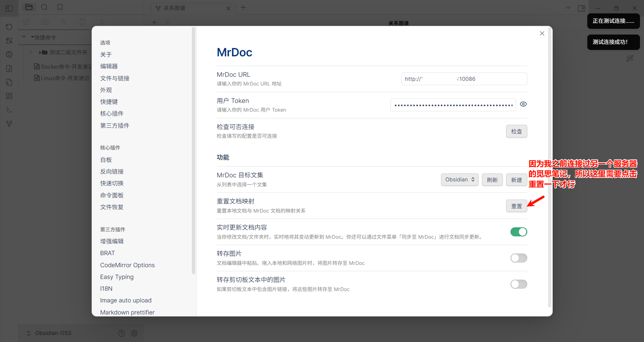The height and width of the screenshot is (342, 644).
Task: Click the magic wand icon at right
Action: click(x=630, y=58)
